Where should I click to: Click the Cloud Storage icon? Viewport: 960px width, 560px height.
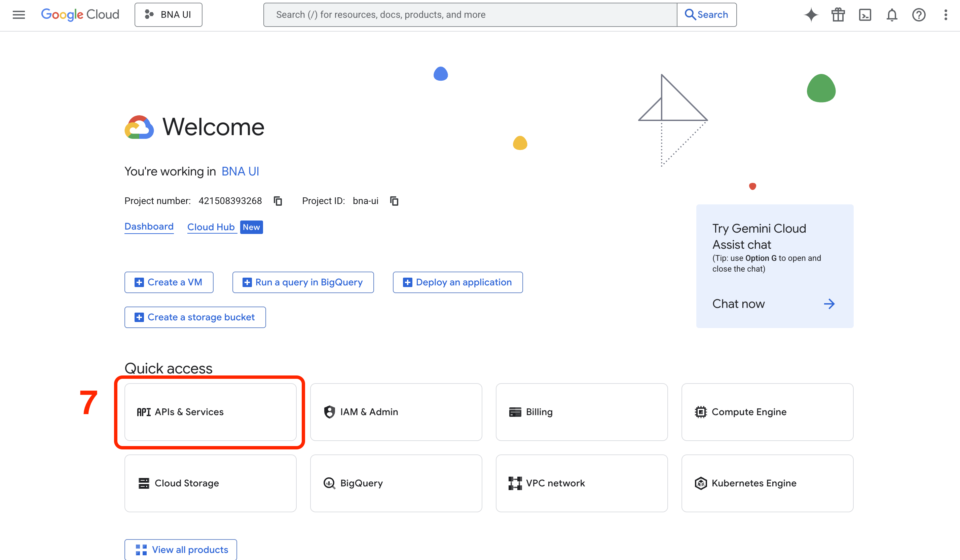(x=144, y=483)
